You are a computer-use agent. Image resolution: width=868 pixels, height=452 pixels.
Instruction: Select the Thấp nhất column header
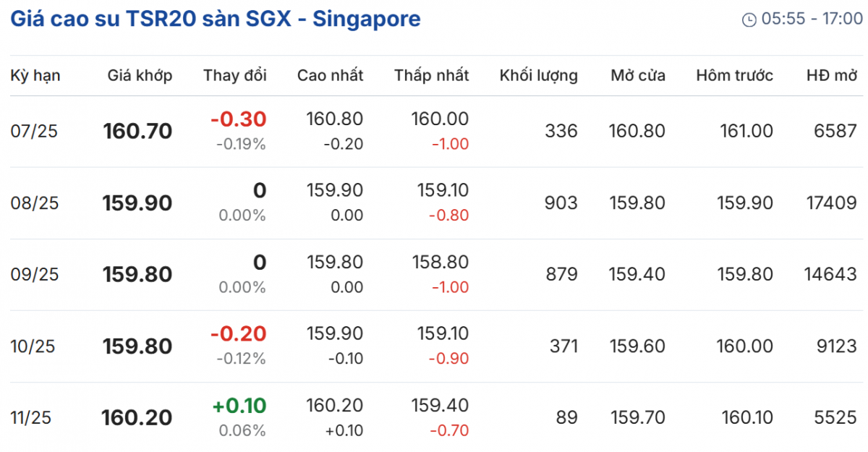(x=431, y=75)
